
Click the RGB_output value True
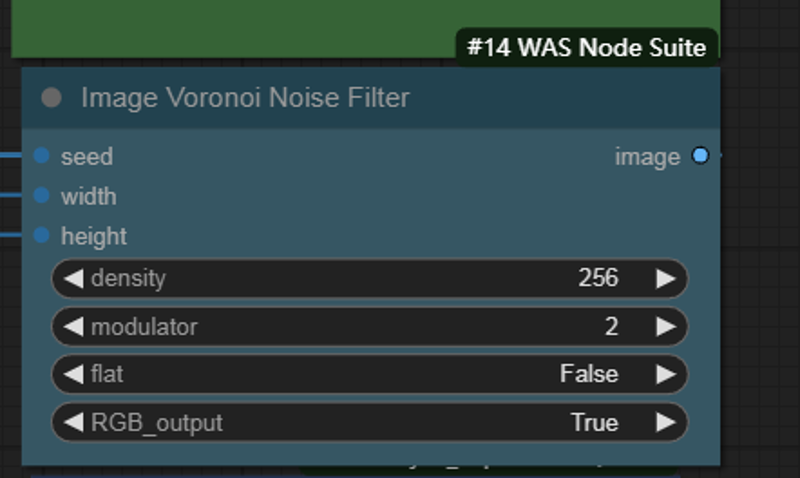point(595,422)
